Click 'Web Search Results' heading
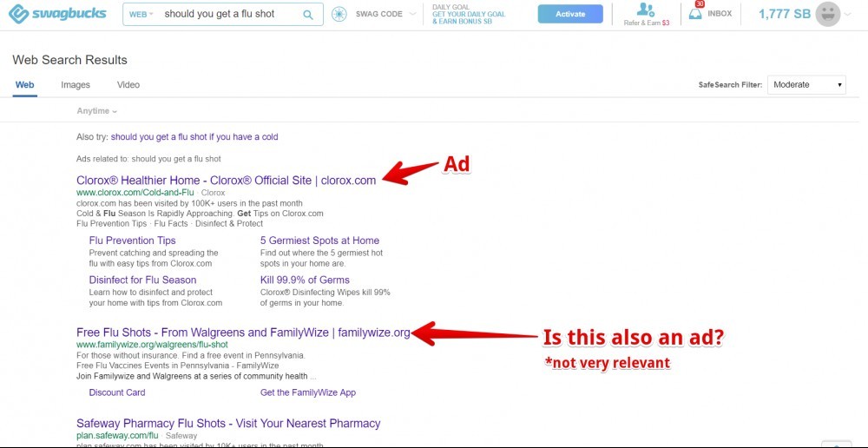 (69, 60)
